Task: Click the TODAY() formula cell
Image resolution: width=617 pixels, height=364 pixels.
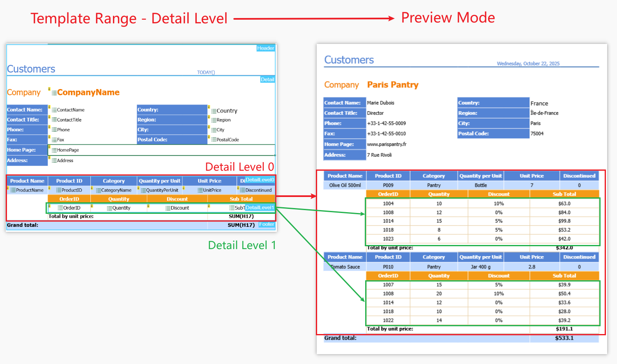Action: (x=206, y=73)
